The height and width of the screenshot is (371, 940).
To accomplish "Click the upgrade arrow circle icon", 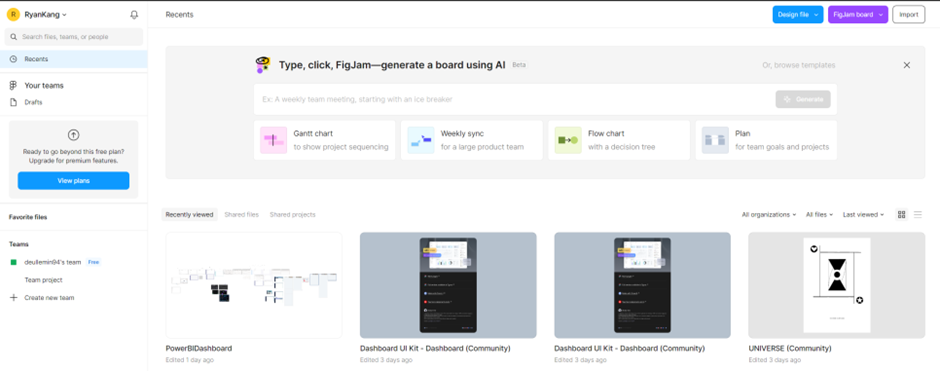I will (73, 135).
